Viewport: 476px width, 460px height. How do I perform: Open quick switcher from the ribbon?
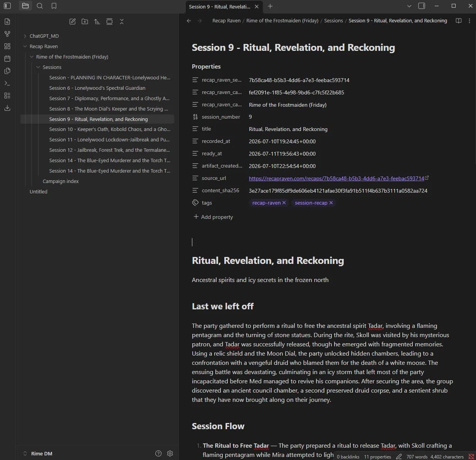7,22
